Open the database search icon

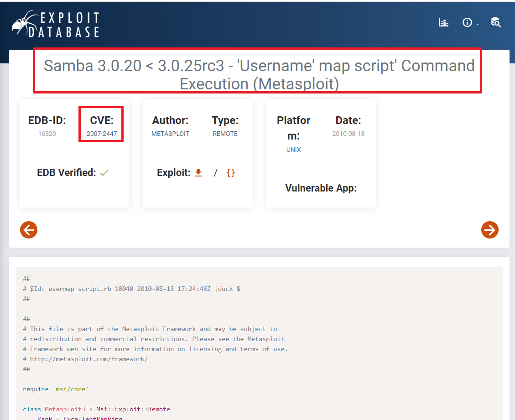pyautogui.click(x=496, y=22)
